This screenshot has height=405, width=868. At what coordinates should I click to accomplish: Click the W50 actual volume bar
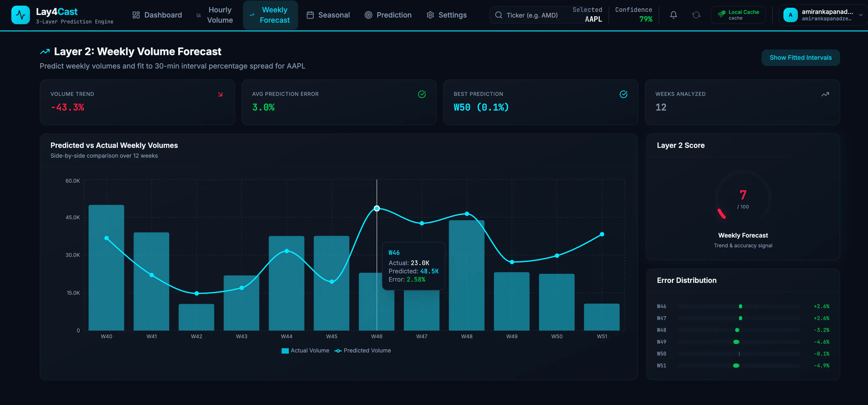pyautogui.click(x=557, y=302)
